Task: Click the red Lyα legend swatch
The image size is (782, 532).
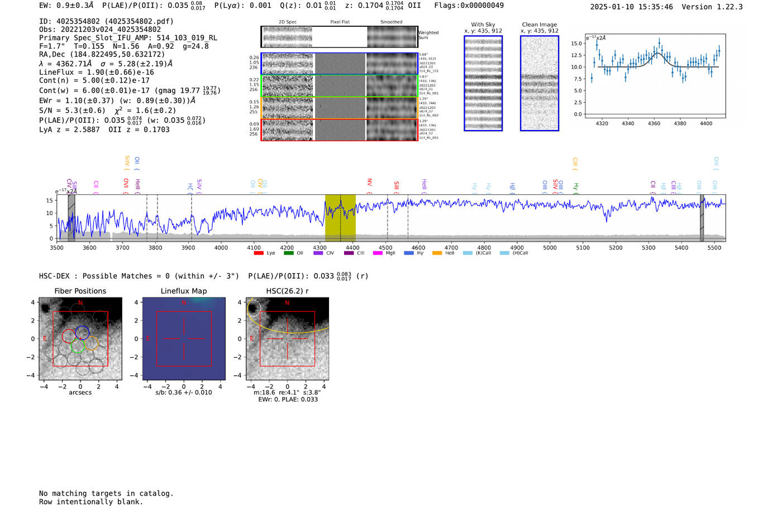Action: [259, 253]
